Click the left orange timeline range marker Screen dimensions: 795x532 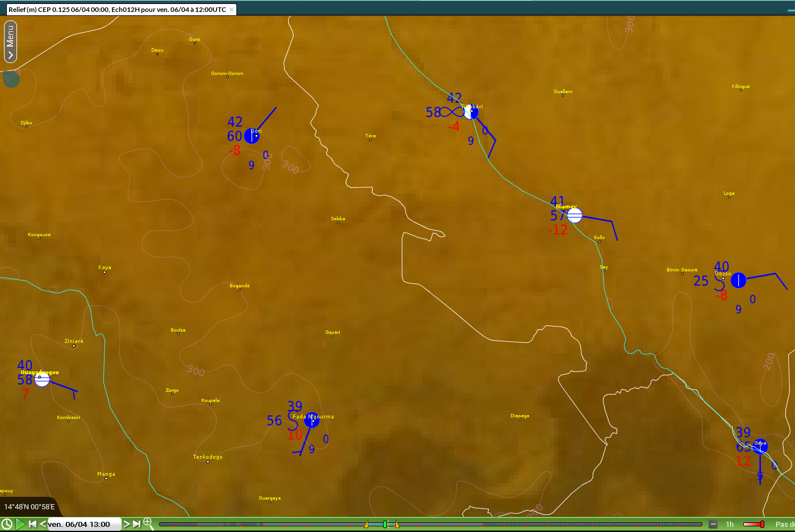pos(367,524)
